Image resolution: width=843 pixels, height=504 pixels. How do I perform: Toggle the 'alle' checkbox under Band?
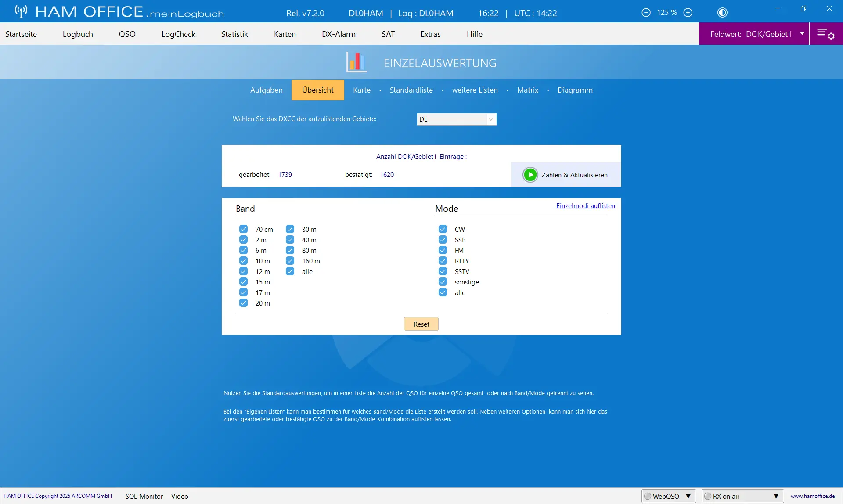(x=290, y=271)
